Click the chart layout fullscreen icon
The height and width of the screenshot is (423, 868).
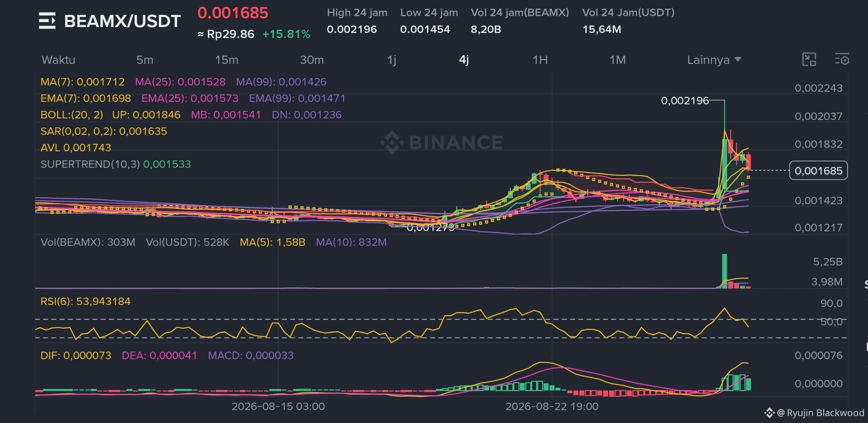[809, 60]
